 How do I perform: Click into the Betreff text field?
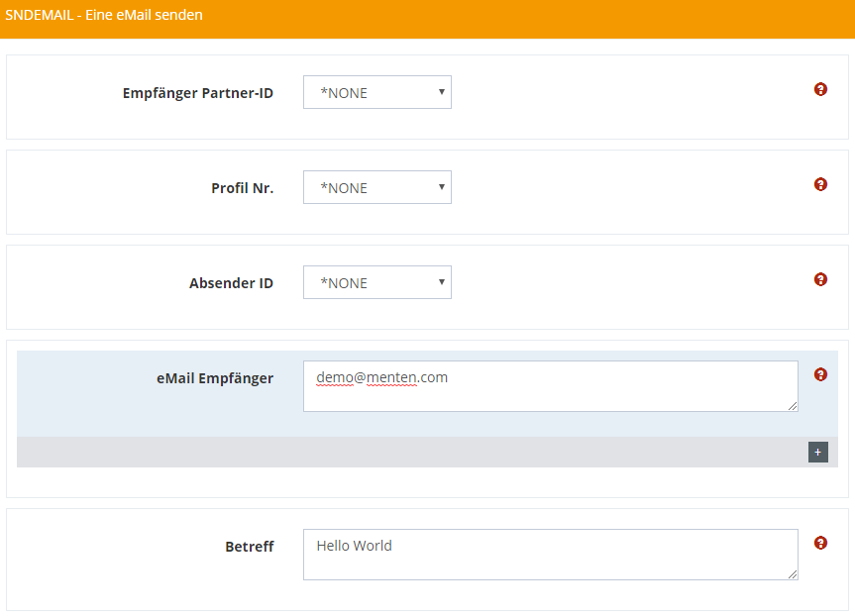pyautogui.click(x=550, y=554)
